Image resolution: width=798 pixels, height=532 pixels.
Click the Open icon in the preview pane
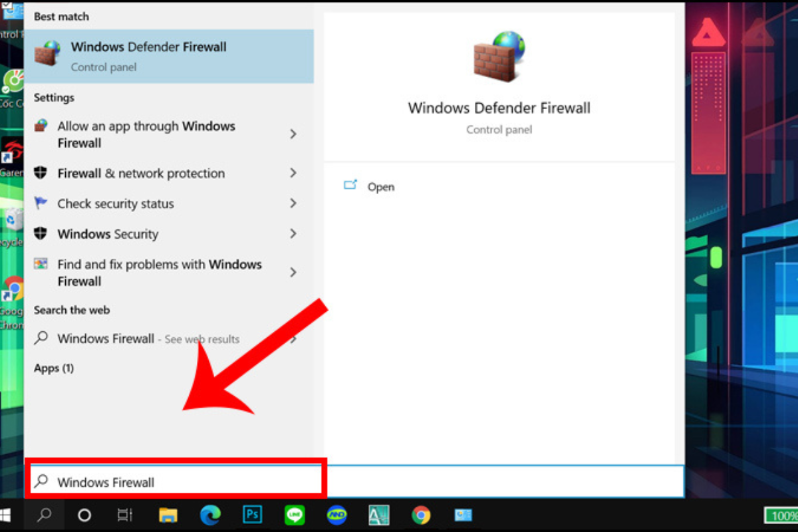click(x=350, y=186)
